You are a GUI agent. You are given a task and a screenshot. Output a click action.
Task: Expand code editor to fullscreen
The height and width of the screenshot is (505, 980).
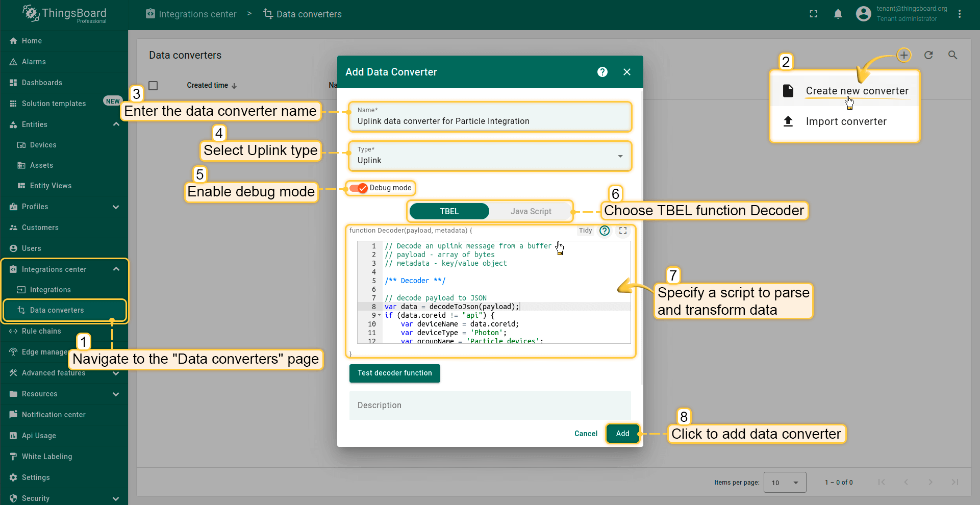[x=623, y=231]
